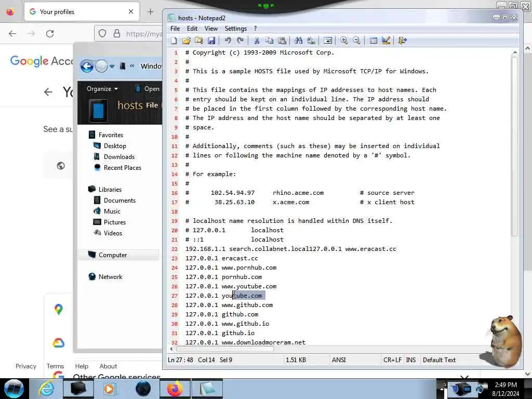This screenshot has height=399, width=532.
Task: Open the View menu in Notepad2
Action: pyautogui.click(x=211, y=29)
